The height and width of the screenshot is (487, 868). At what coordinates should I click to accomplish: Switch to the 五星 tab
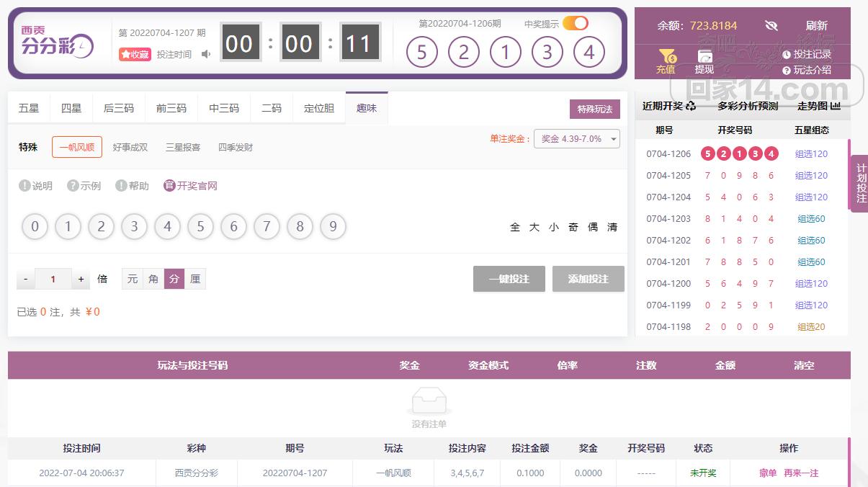(29, 108)
